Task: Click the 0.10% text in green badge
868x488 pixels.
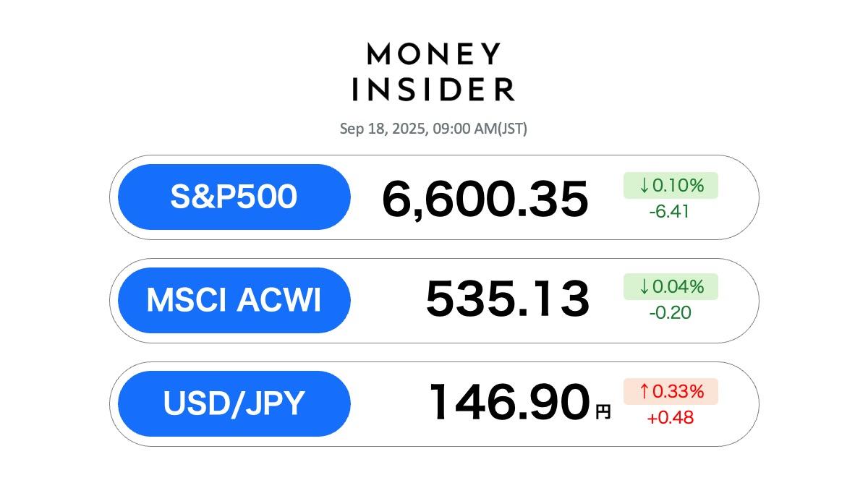Action: tap(678, 187)
